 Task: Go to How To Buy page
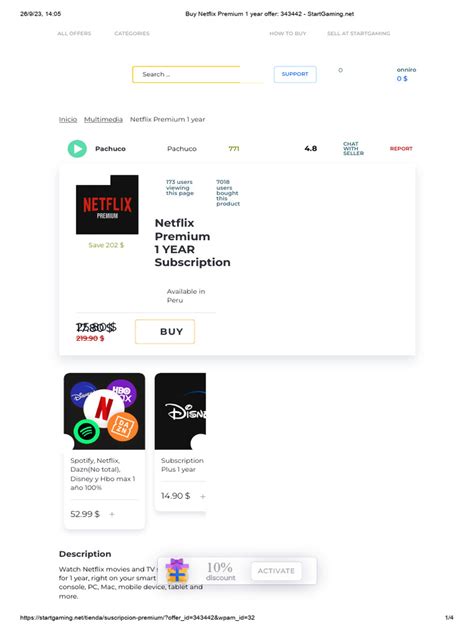coord(288,33)
